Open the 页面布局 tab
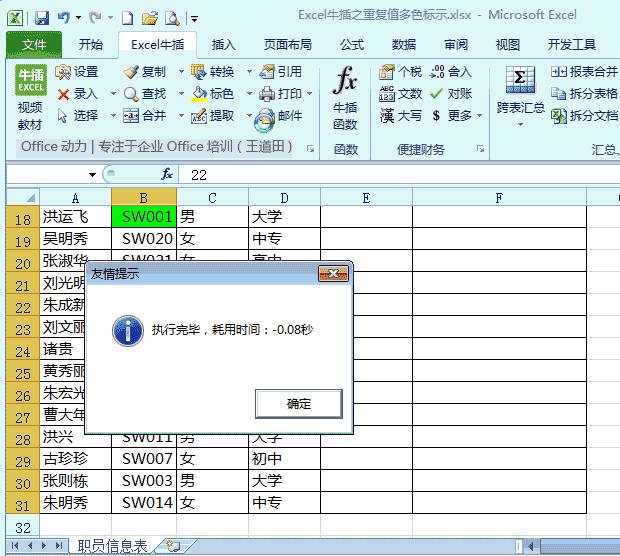The height and width of the screenshot is (556, 620). pyautogui.click(x=287, y=45)
